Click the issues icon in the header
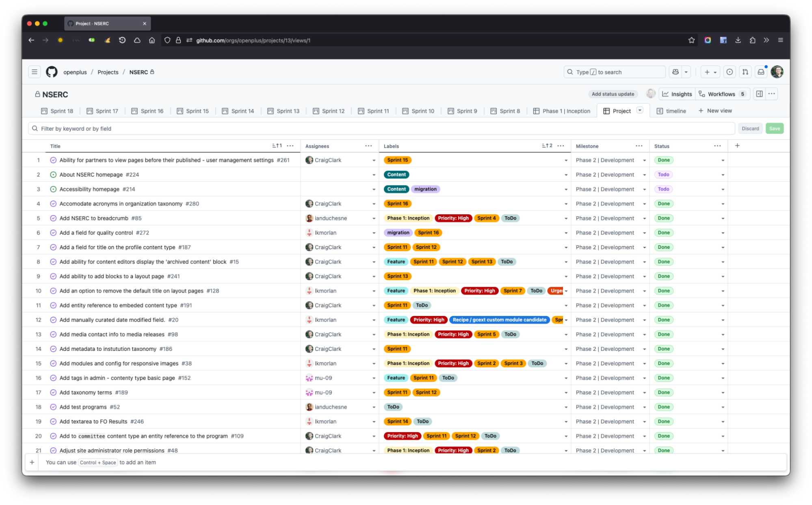 coord(730,72)
